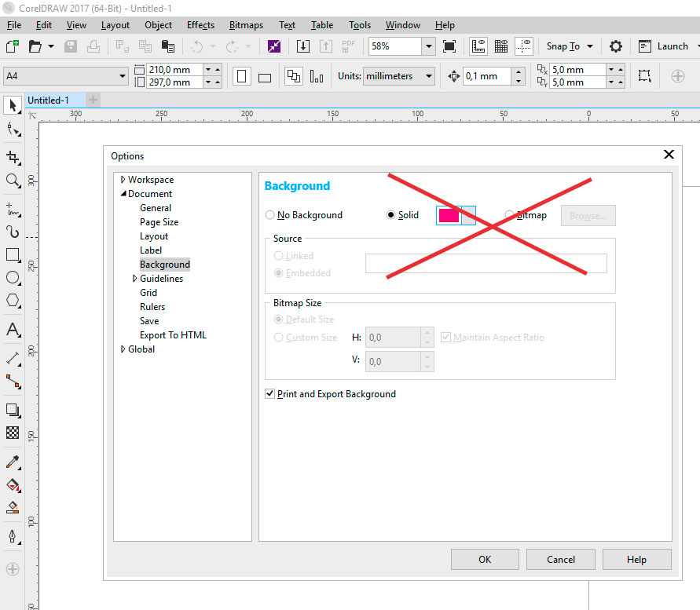
Task: Select the Outline Pen tool
Action: 13,536
